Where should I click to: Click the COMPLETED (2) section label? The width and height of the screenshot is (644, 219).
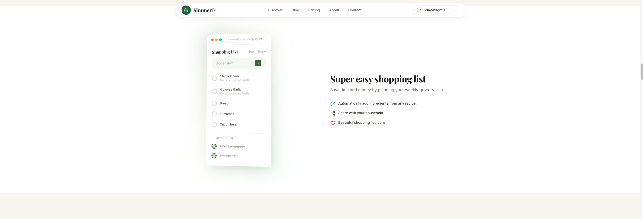(x=222, y=138)
